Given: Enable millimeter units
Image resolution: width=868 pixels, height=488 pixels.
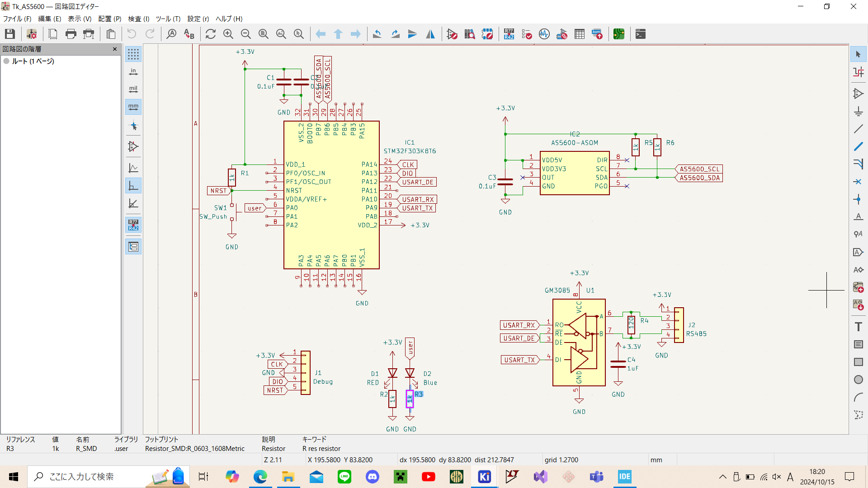Looking at the screenshot, I should click(133, 107).
